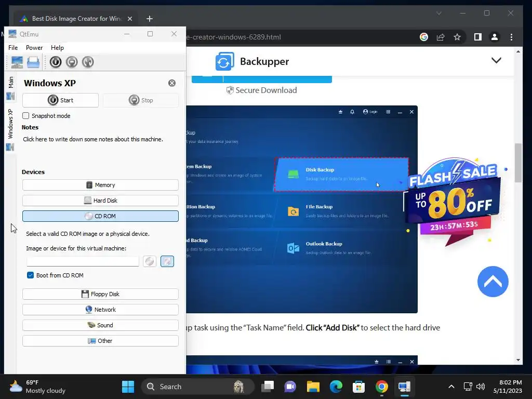Expand the Other device section
Screen dimensions: 532x399
[100, 341]
